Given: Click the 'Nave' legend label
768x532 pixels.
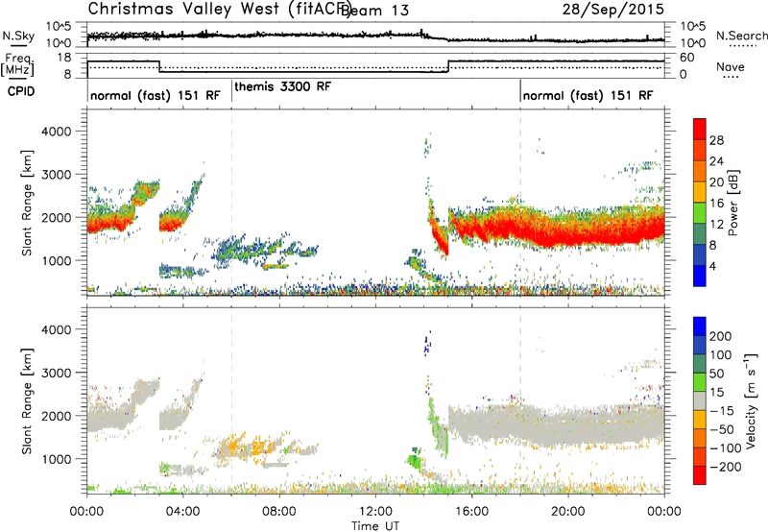Looking at the screenshot, I should point(731,66).
